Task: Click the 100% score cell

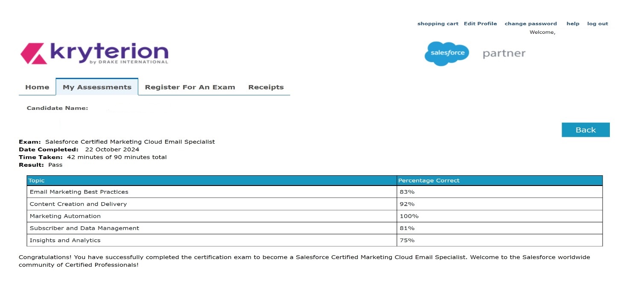Action: point(500,216)
